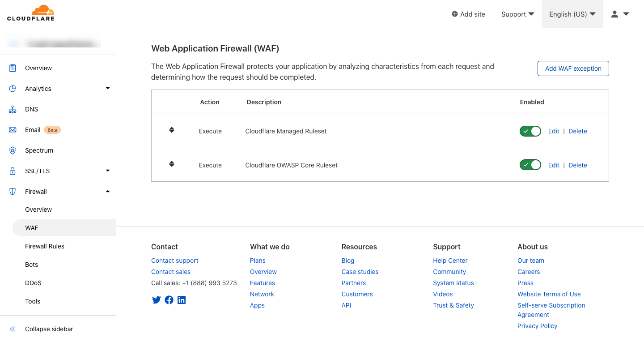Click the Spectrum shield icon
Screen dimensions: 644x342
point(13,150)
